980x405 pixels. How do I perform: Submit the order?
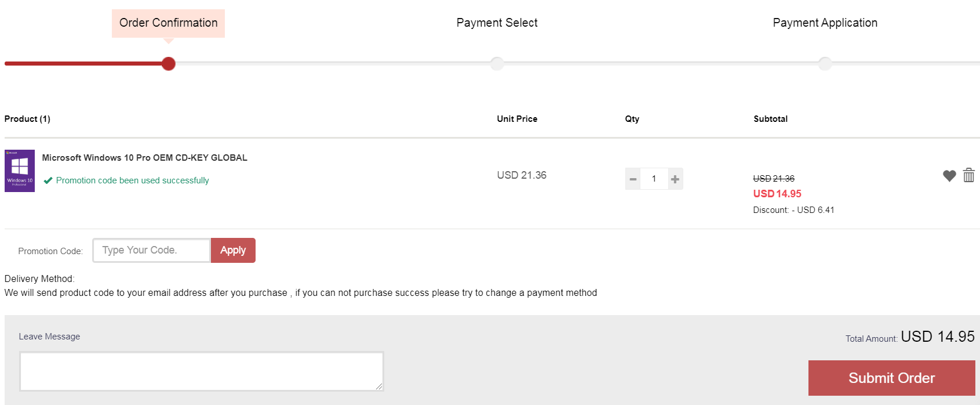pyautogui.click(x=891, y=378)
